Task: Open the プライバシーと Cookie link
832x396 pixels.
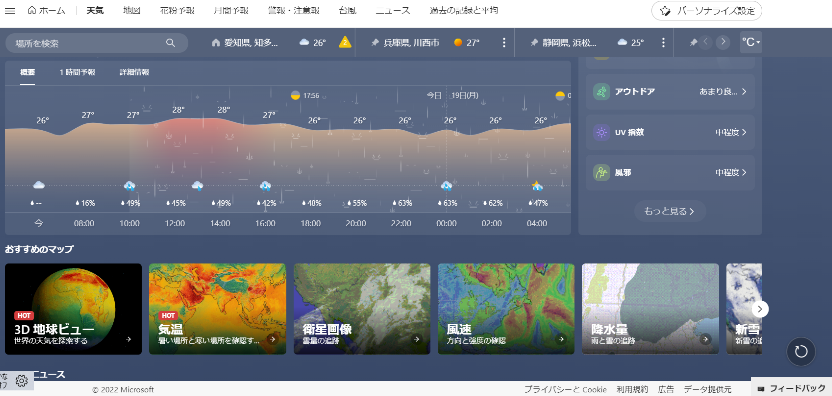Action: (x=565, y=389)
